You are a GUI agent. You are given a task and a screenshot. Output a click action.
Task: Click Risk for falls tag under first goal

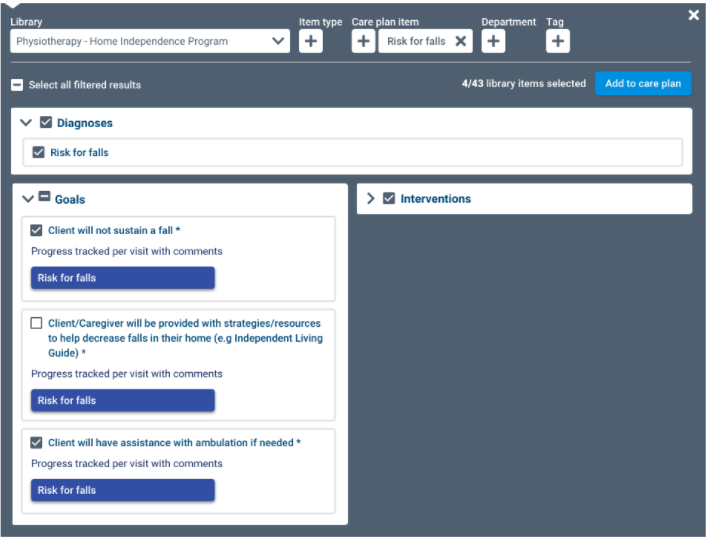[122, 278]
